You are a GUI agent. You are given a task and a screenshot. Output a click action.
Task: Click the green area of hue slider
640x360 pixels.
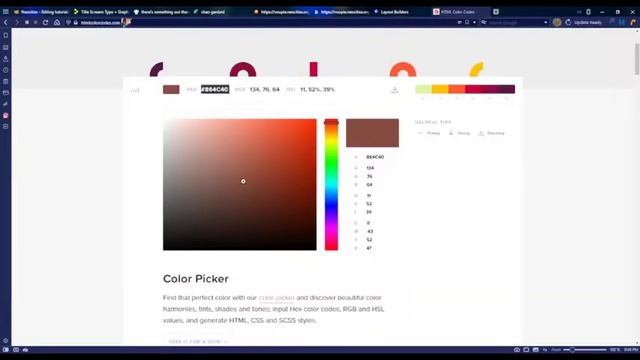click(331, 163)
